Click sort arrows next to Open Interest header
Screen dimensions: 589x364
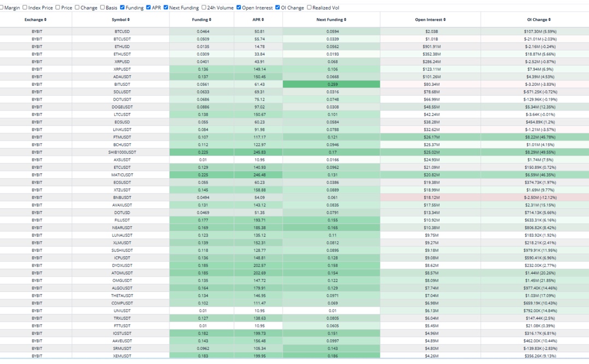pyautogui.click(x=444, y=20)
